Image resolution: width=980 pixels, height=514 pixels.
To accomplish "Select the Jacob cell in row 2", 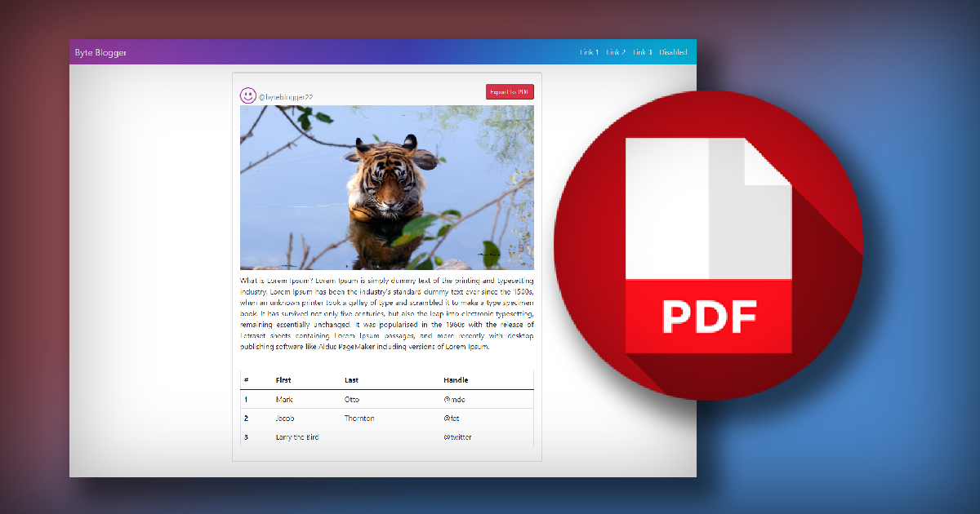I will pos(285,419).
